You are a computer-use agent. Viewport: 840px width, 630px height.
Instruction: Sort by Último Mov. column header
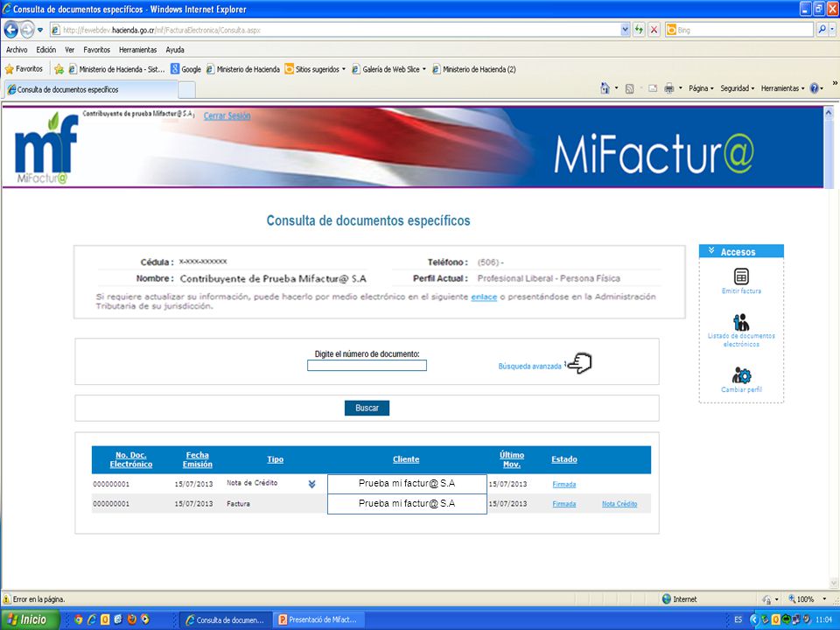pos(512,459)
